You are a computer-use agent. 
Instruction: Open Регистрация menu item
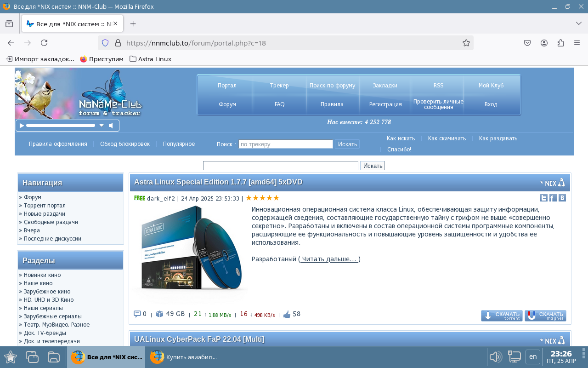385,104
